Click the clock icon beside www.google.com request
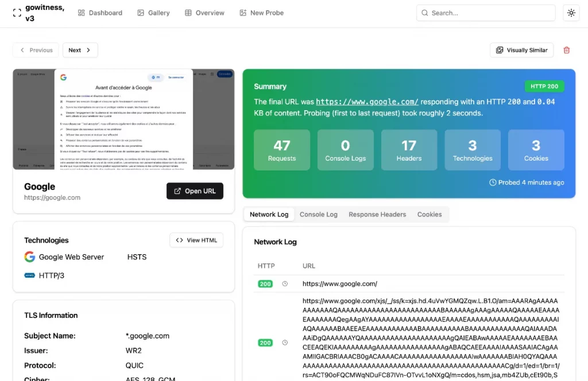 coord(285,284)
